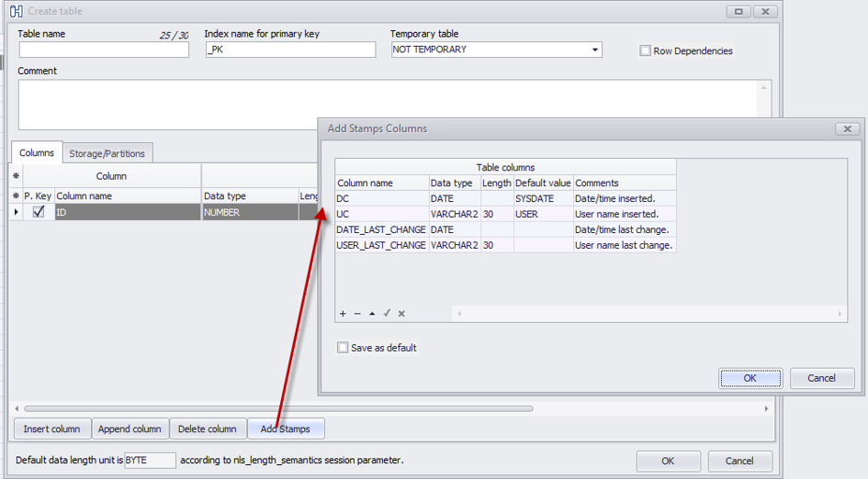868x479 pixels.
Task: Click the Default data length unit BYTE field
Action: click(149, 460)
